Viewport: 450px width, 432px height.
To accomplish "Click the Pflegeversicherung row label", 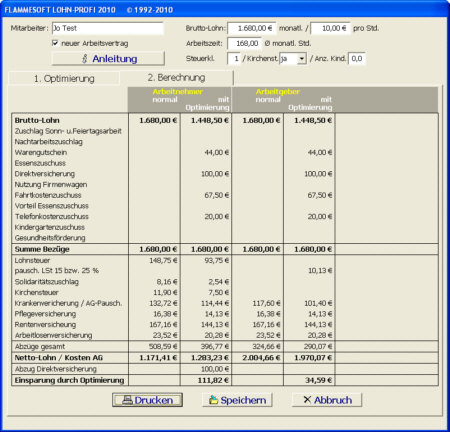I will click(45, 314).
